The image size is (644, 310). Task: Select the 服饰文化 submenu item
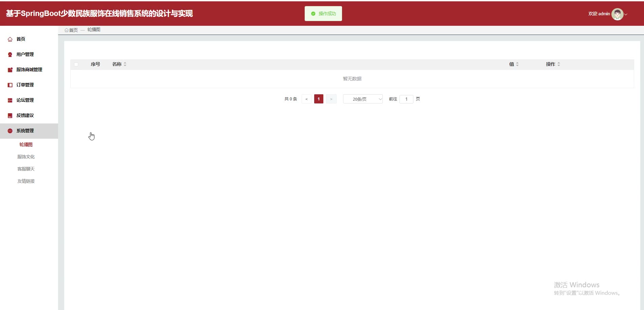click(x=26, y=157)
